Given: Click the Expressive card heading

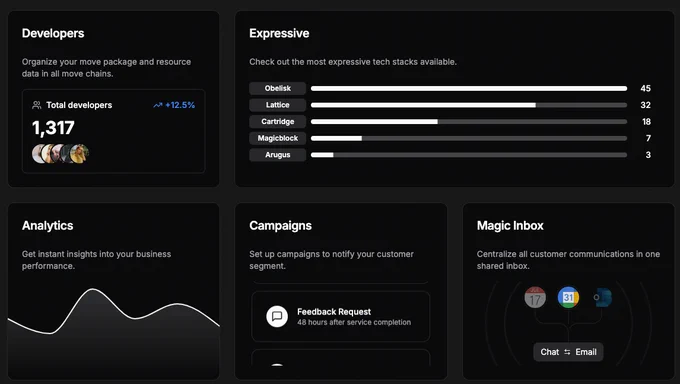Looking at the screenshot, I should pos(279,33).
